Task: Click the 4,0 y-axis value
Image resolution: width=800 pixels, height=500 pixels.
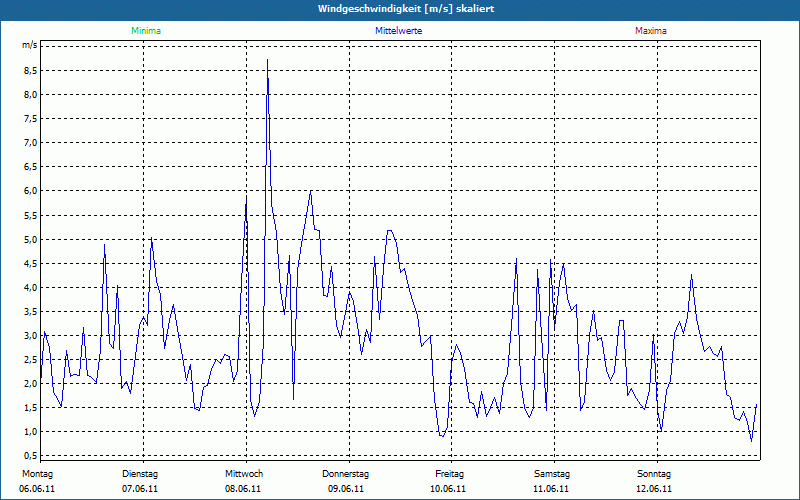Action: pyautogui.click(x=31, y=287)
